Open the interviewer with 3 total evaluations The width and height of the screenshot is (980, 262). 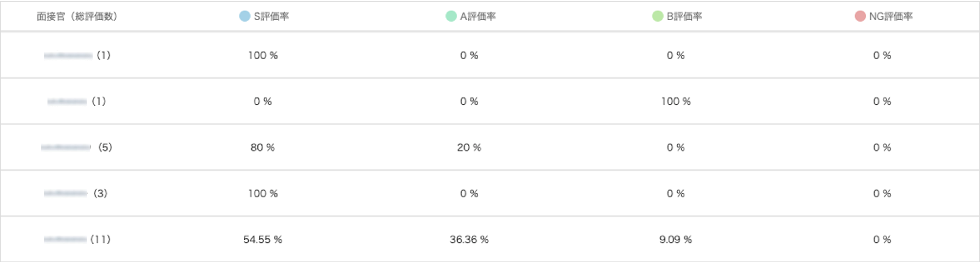[x=76, y=193]
